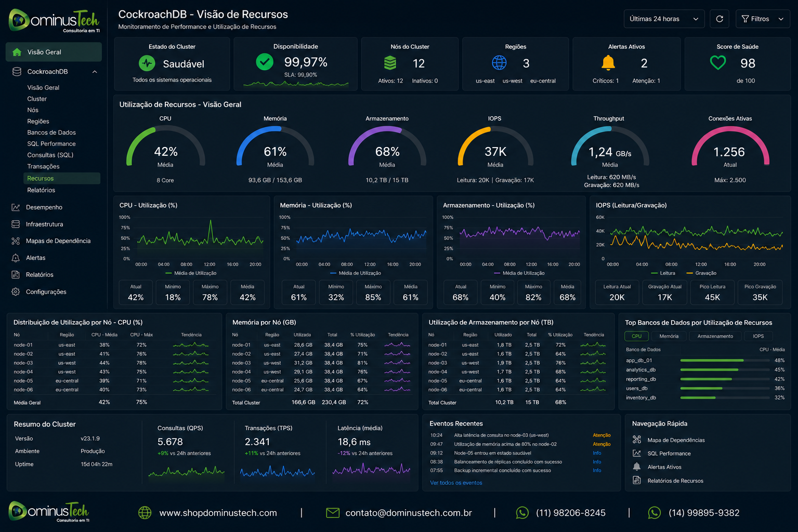Image resolution: width=798 pixels, height=532 pixels.
Task: Click the contato@dominustech.com.br email link
Action: tap(409, 513)
